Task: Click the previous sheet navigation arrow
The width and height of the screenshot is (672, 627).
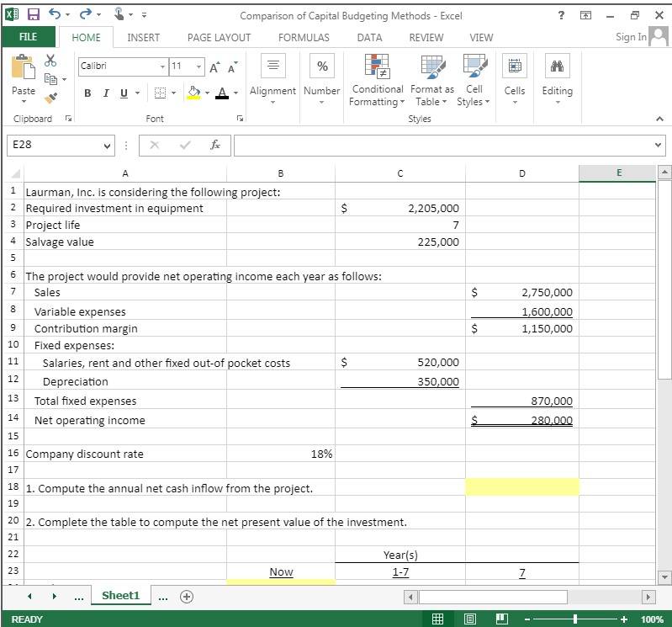Action: click(29, 597)
